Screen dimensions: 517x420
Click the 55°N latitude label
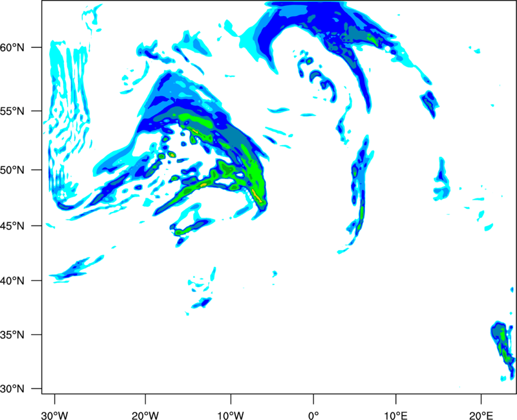(12, 111)
